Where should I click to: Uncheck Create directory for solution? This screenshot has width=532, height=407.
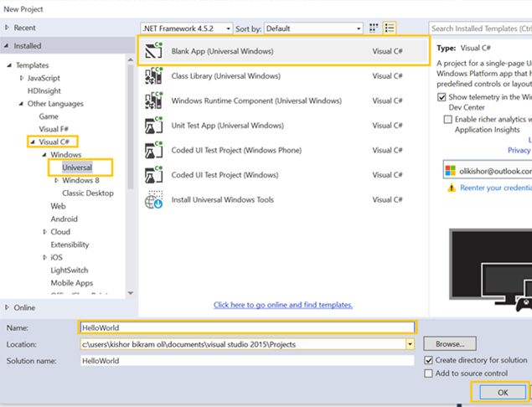(x=428, y=360)
